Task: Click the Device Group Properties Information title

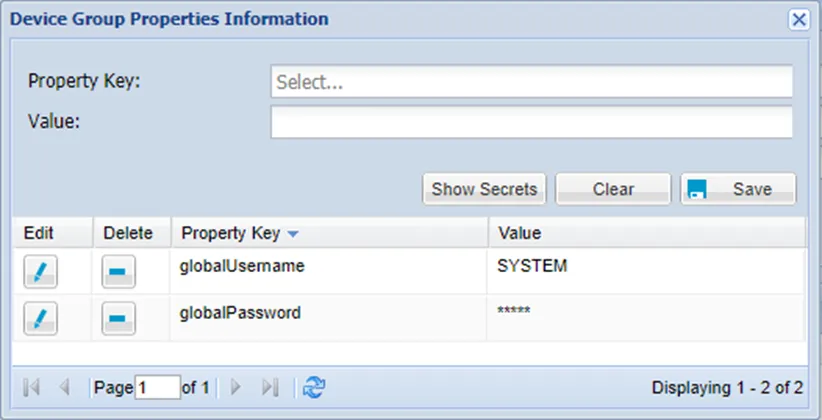Action: tap(169, 19)
